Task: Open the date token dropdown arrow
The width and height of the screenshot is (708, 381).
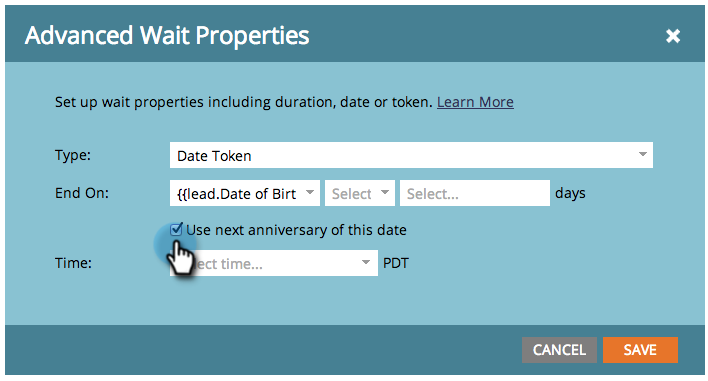Action: (x=310, y=193)
